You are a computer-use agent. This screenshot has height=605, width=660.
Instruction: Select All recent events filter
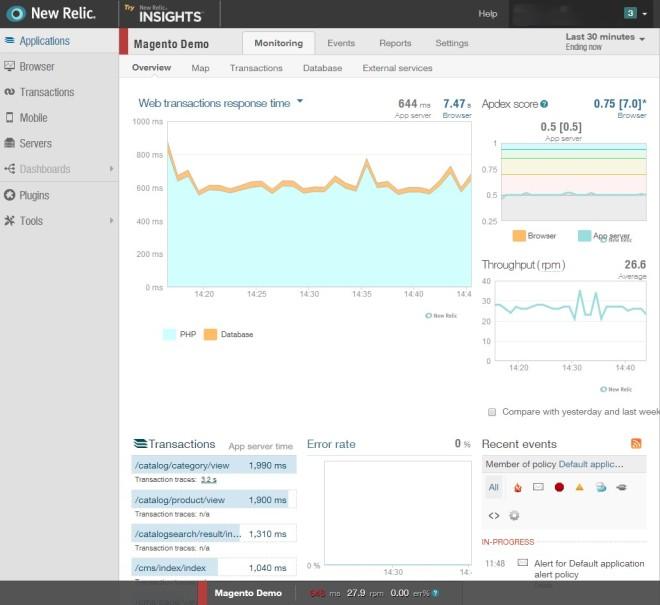pos(493,487)
